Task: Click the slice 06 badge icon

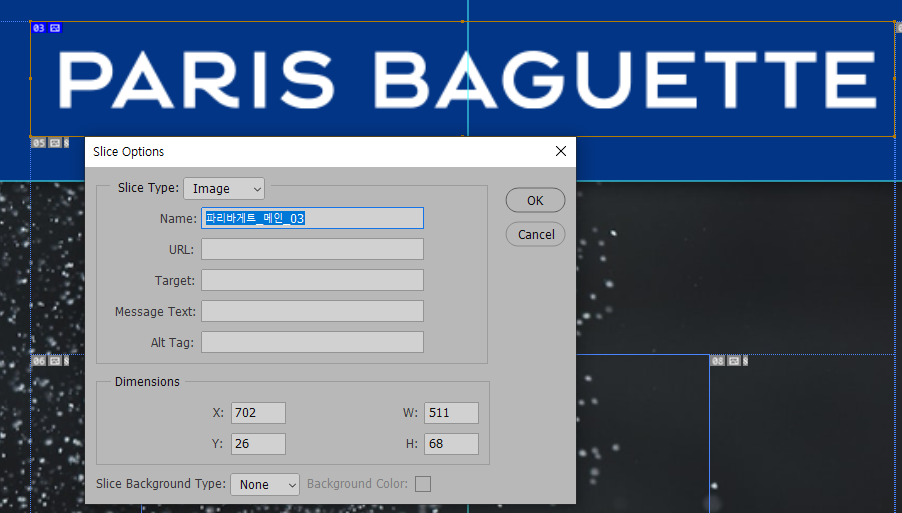Action: pyautogui.click(x=50, y=361)
